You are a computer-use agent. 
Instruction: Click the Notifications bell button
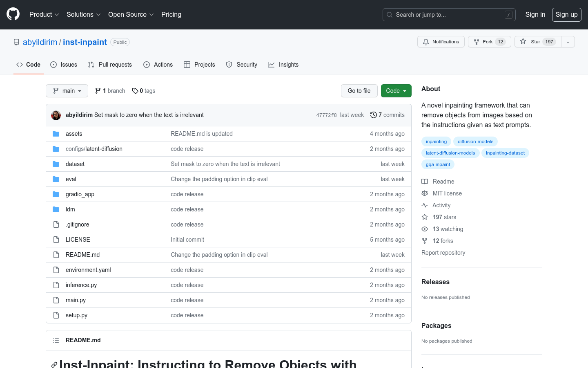(x=441, y=42)
